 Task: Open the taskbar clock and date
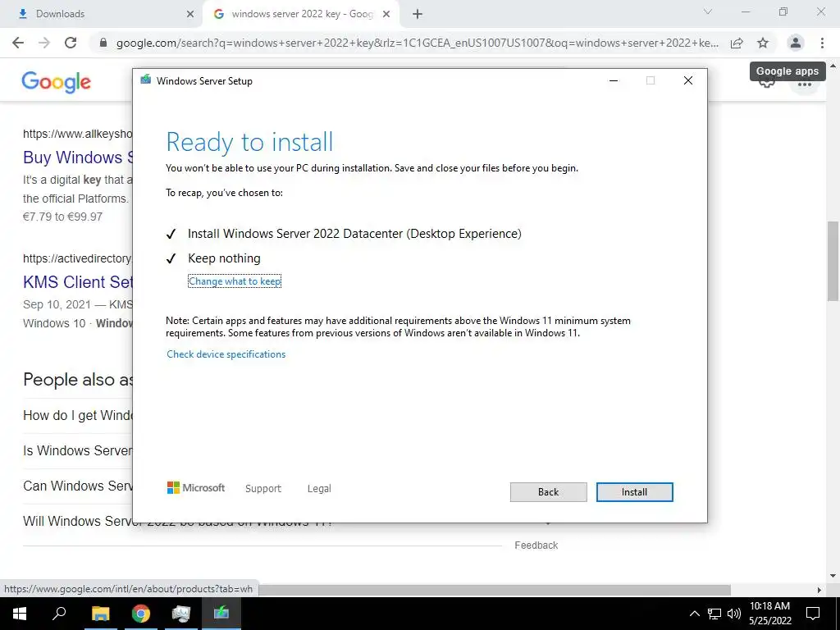[x=769, y=614]
